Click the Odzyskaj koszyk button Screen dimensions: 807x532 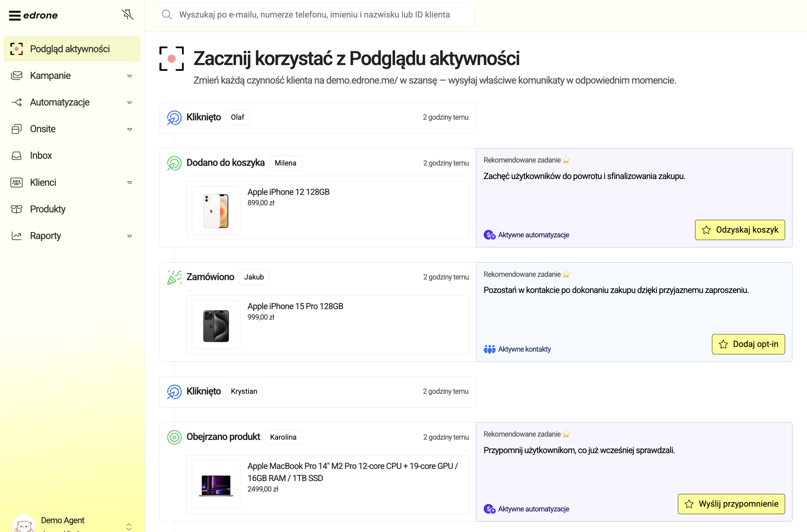[740, 230]
